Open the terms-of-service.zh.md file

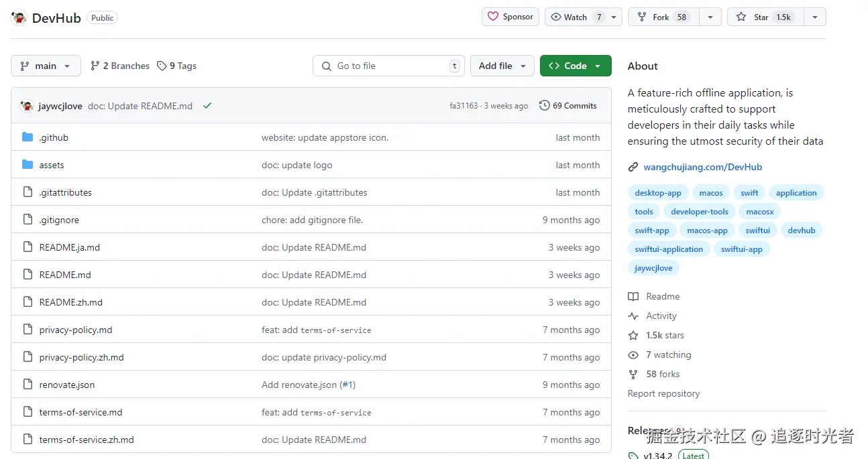(87, 440)
